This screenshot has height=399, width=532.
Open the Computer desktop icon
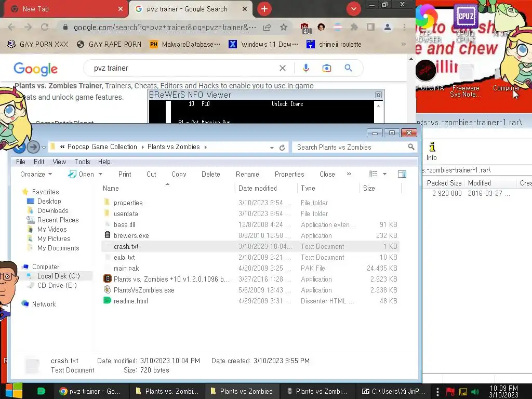click(x=507, y=88)
